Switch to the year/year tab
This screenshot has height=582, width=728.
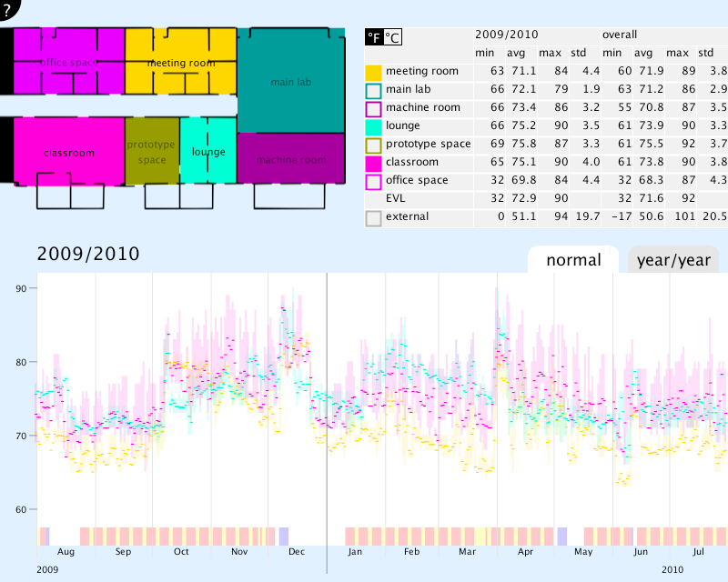673,260
